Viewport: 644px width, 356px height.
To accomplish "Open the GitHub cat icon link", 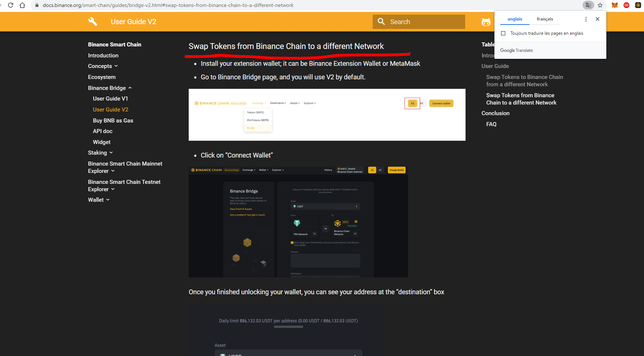I will [486, 22].
